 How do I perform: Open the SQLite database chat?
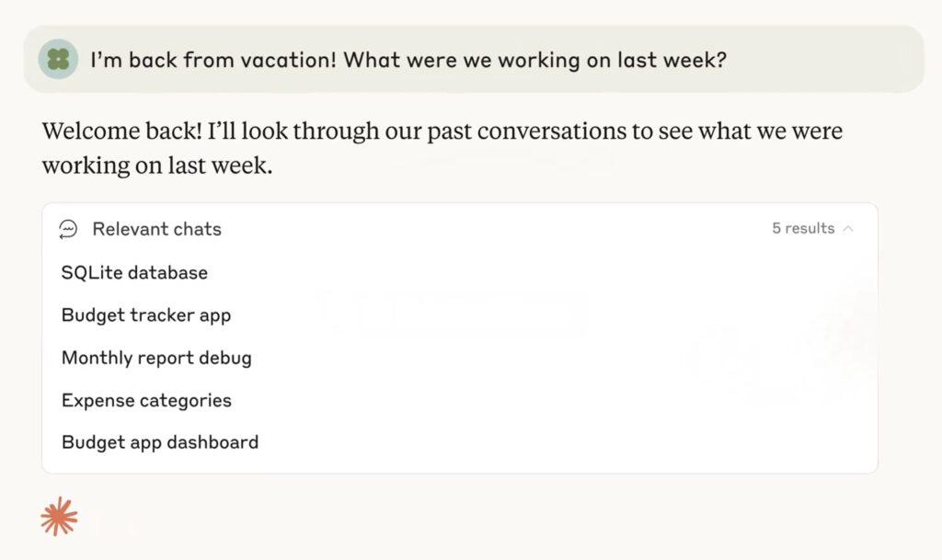pyautogui.click(x=134, y=272)
